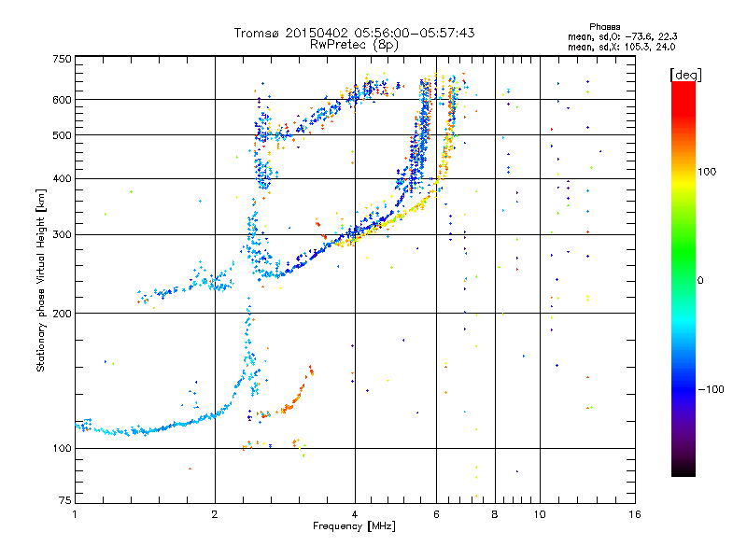Click the y-axis tick label '75'
This screenshot has height=560, width=747.
tap(65, 500)
